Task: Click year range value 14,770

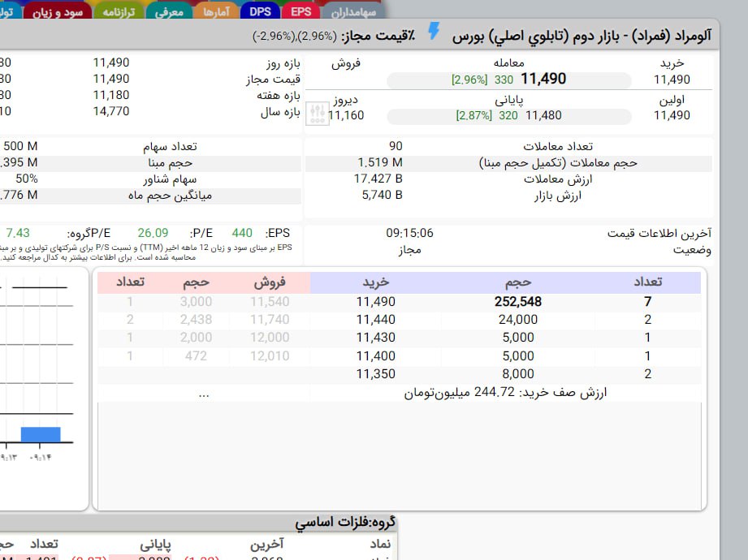Action: click(111, 111)
